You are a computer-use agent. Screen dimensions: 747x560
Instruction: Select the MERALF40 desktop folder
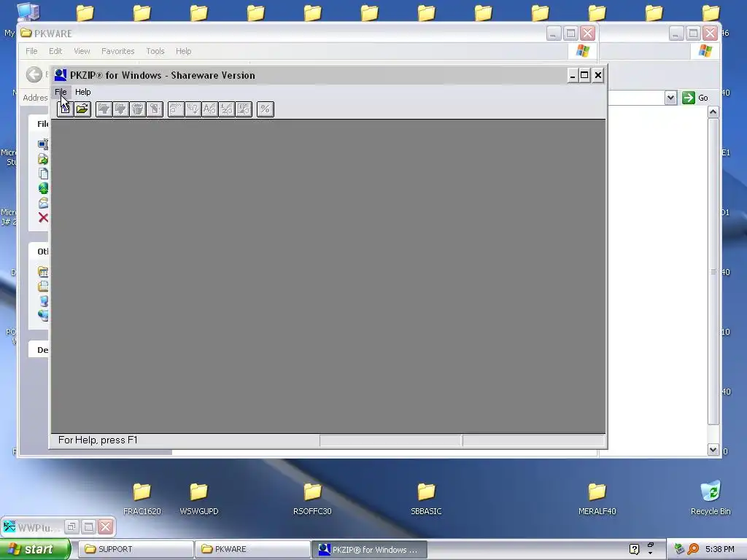597,498
